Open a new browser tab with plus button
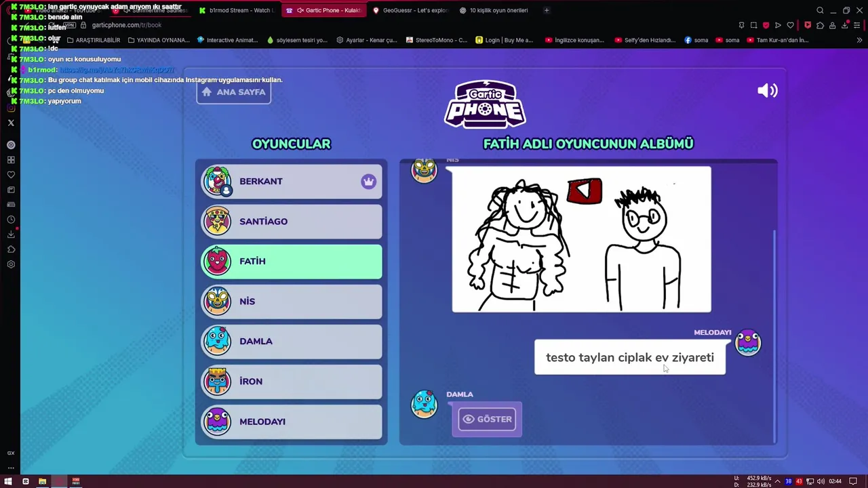This screenshot has height=488, width=868. (547, 10)
